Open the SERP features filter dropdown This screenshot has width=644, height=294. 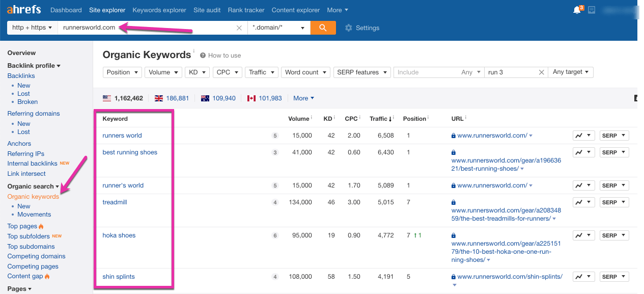362,72
